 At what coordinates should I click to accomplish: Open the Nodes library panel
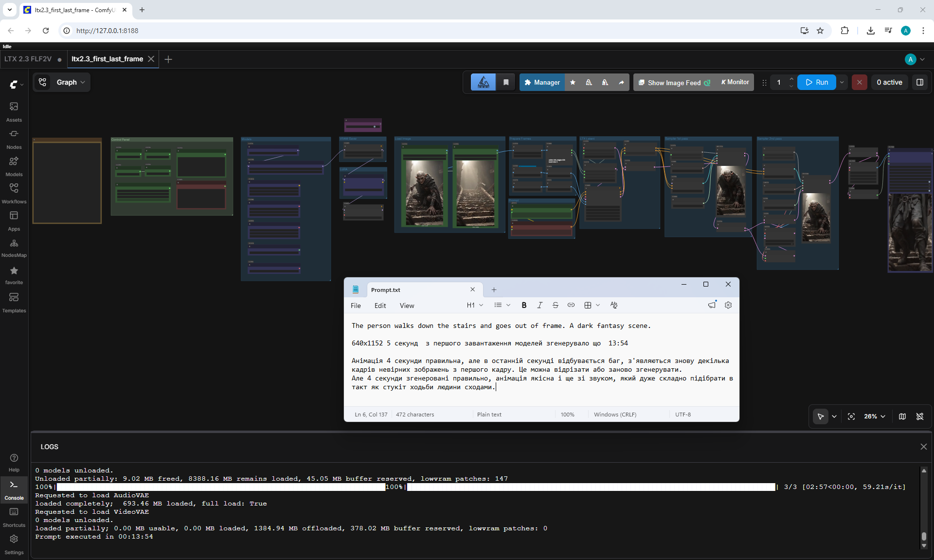[x=14, y=139]
